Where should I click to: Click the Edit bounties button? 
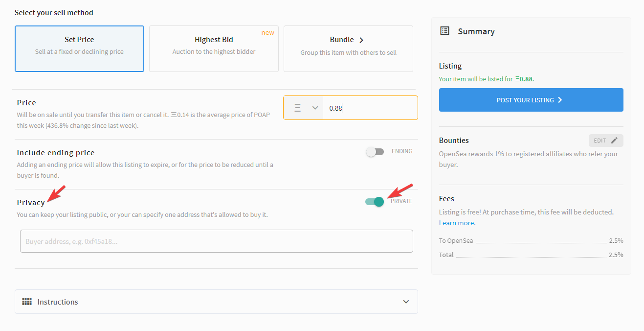[605, 141]
